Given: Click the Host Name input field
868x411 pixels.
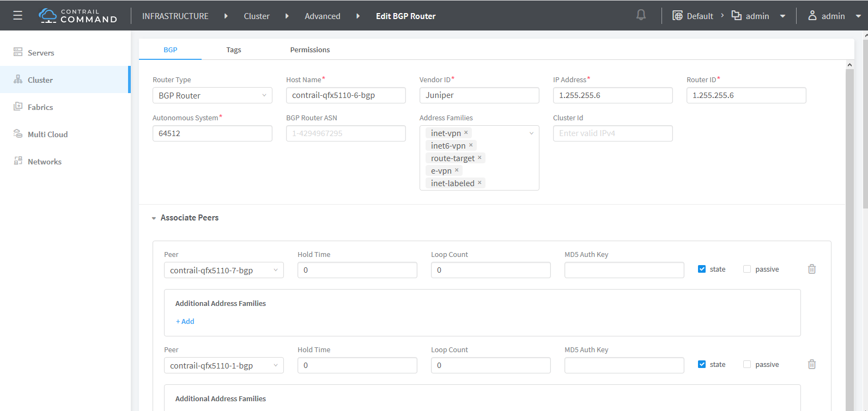Looking at the screenshot, I should click(345, 95).
